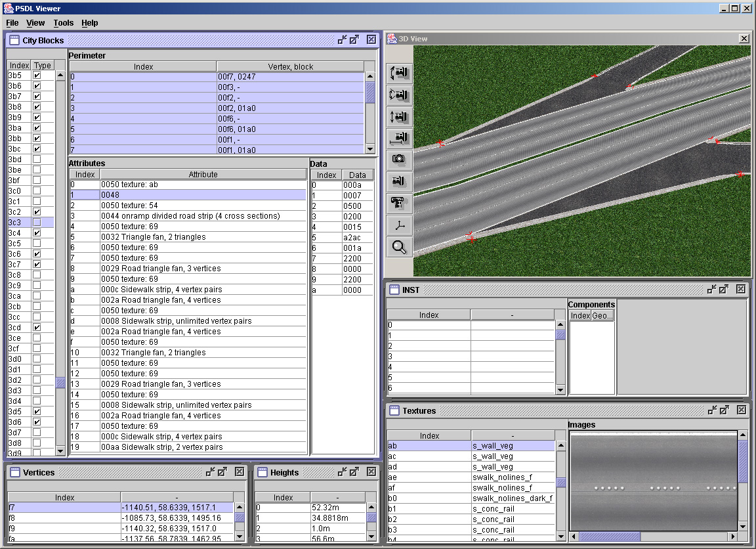Minimize the Textures panel to icon

[x=711, y=410]
